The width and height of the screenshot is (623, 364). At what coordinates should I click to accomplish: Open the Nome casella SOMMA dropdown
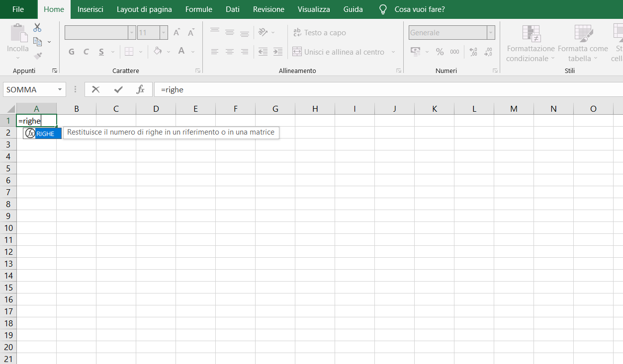click(x=60, y=89)
